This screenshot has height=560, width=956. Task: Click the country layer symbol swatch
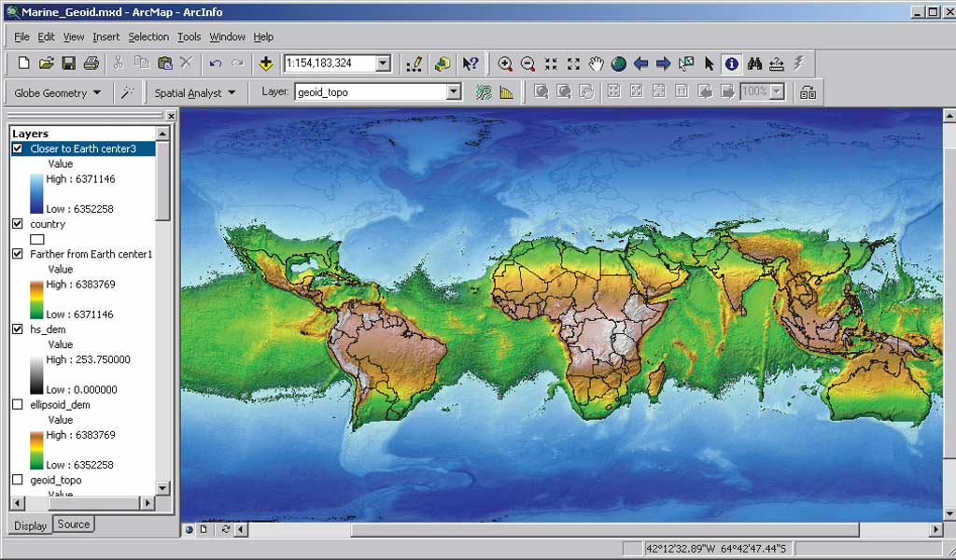[37, 240]
